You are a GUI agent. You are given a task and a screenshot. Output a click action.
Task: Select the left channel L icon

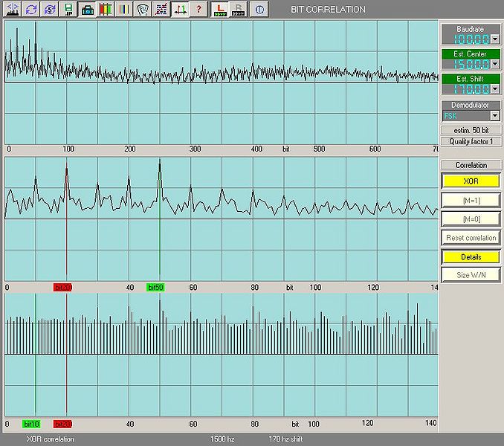(x=220, y=9)
